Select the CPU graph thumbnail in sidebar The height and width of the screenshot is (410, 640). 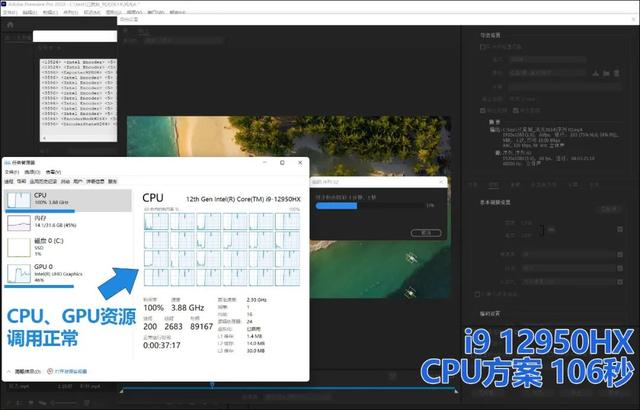click(19, 200)
